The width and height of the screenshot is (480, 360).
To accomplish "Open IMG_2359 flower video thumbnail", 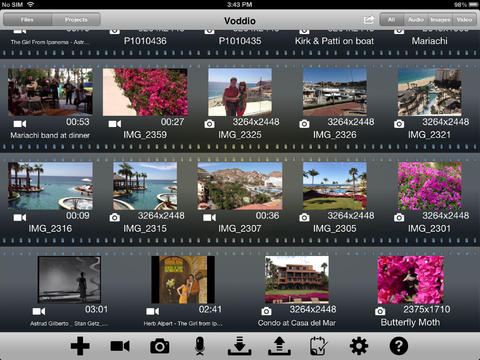I will pyautogui.click(x=145, y=92).
